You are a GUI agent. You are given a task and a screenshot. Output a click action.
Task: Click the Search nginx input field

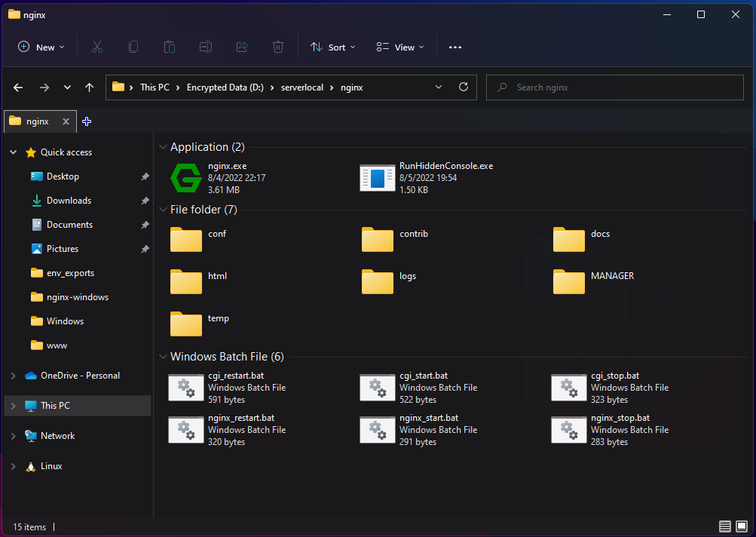[615, 87]
